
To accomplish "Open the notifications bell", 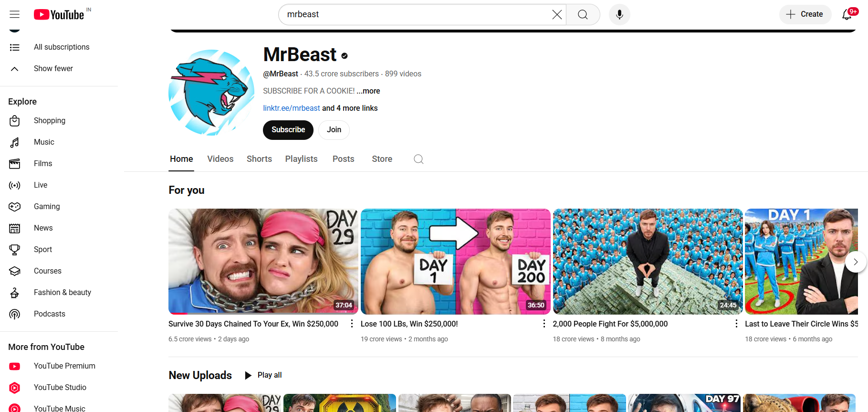I will [848, 14].
